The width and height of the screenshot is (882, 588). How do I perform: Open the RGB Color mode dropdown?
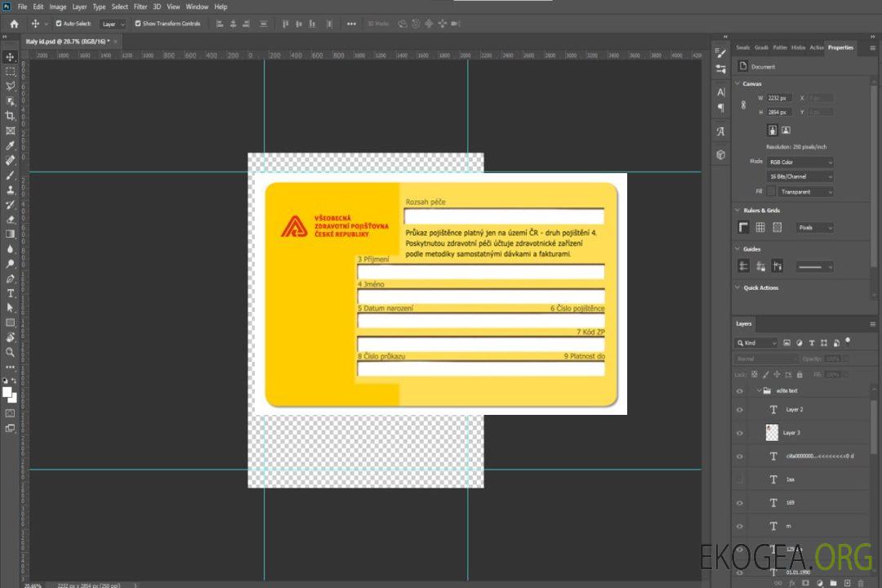(x=800, y=162)
